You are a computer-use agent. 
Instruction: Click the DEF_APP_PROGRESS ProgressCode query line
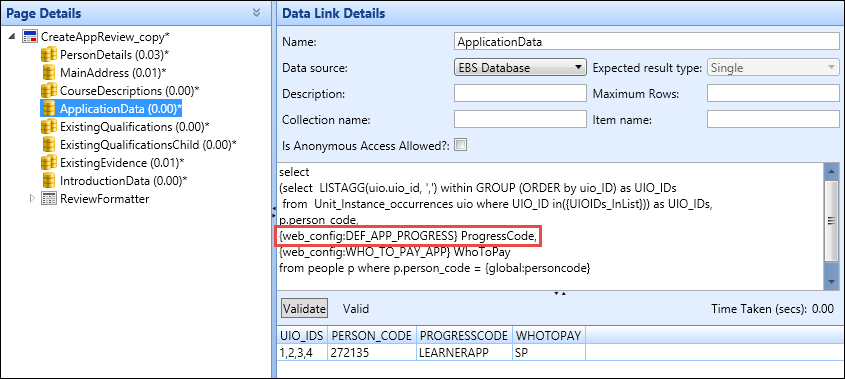tap(408, 236)
